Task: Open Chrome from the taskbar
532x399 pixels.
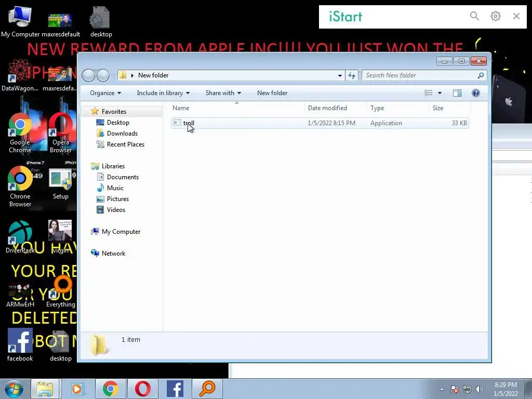Action: point(111,389)
